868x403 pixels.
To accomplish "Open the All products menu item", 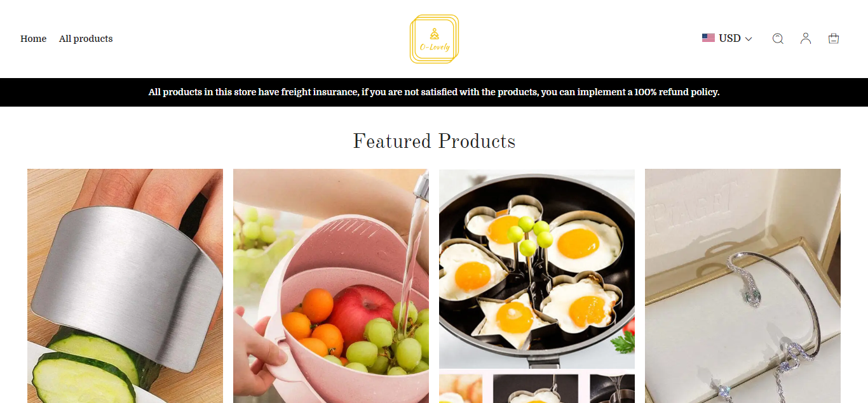I will point(86,39).
